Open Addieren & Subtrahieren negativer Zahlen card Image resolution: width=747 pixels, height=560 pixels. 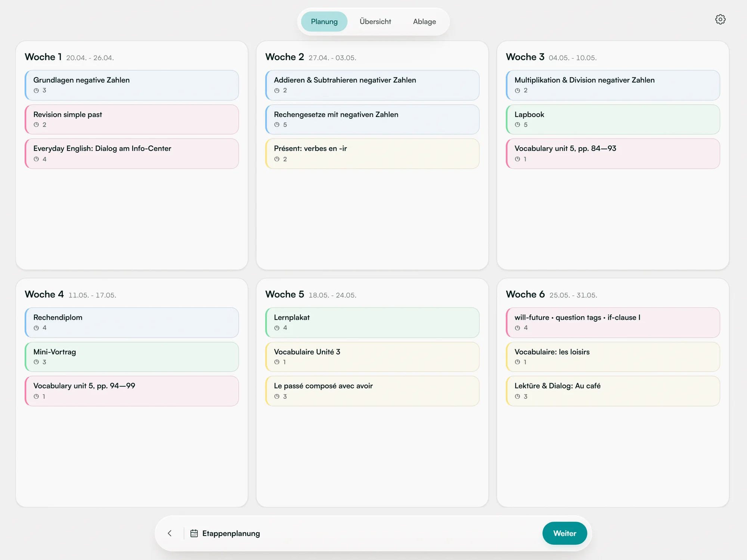click(372, 85)
